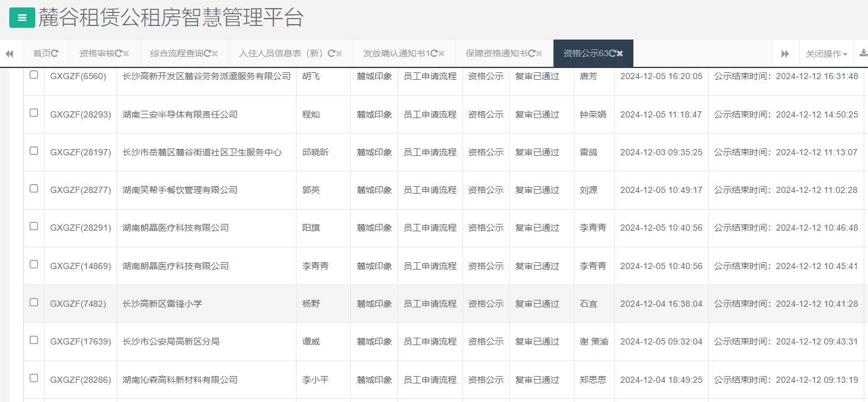Close the 保障资格通知书 tab

[x=539, y=53]
